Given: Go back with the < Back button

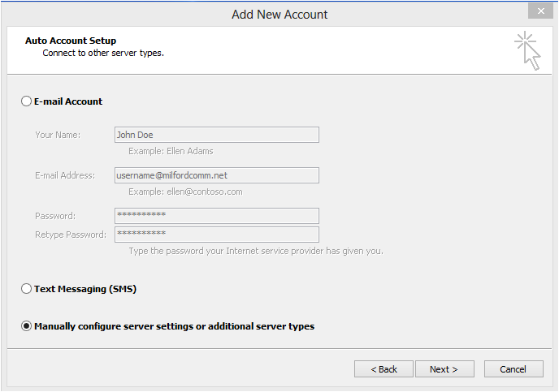Looking at the screenshot, I should (383, 369).
